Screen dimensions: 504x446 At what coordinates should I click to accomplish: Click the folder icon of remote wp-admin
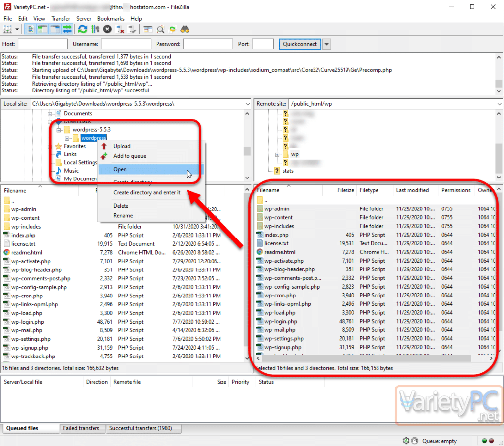pyautogui.click(x=260, y=208)
